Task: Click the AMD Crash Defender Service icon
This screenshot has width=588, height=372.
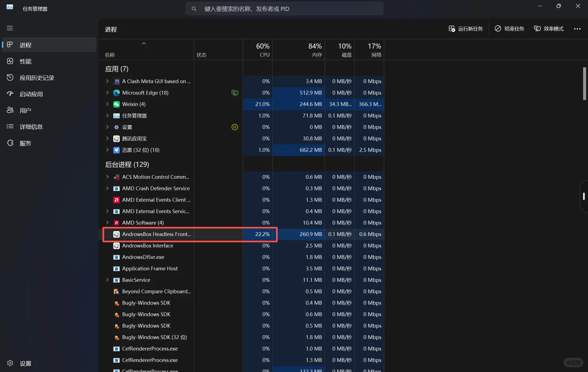Action: 117,188
